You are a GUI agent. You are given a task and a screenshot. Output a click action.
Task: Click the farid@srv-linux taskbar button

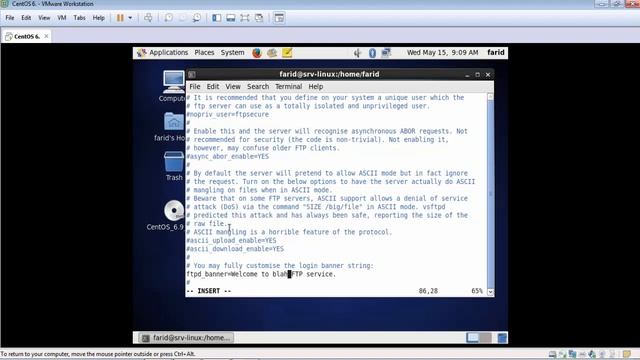click(186, 338)
